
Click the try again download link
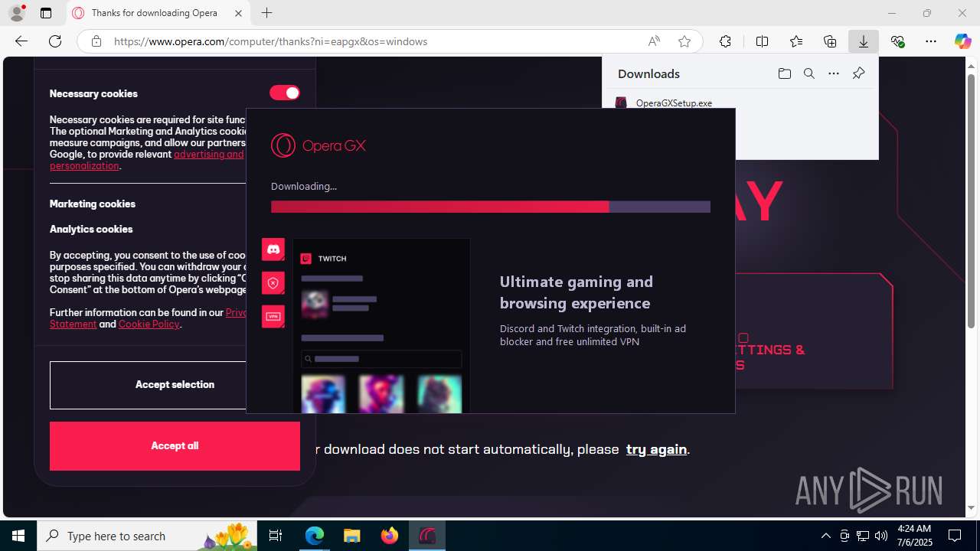(x=656, y=449)
